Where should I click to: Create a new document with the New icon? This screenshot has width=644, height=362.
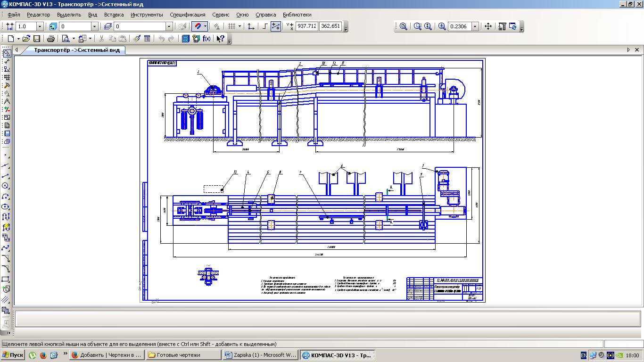10,39
